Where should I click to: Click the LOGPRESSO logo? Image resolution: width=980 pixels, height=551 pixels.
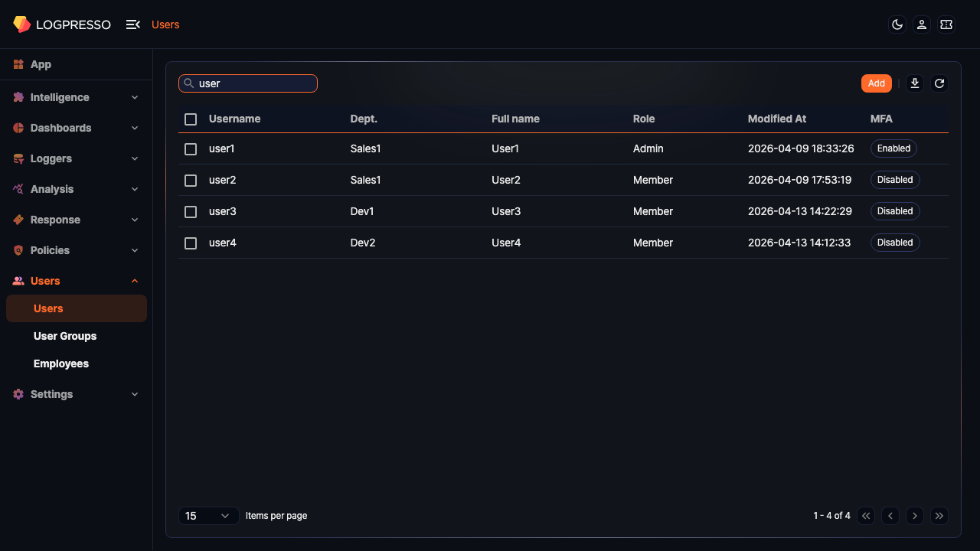(x=62, y=24)
